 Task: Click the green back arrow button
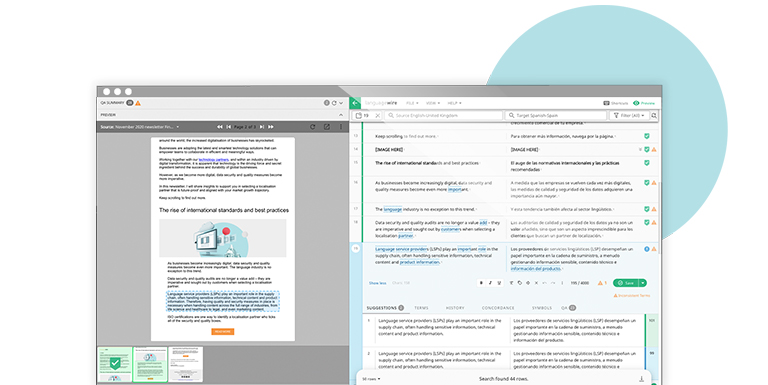click(x=355, y=103)
